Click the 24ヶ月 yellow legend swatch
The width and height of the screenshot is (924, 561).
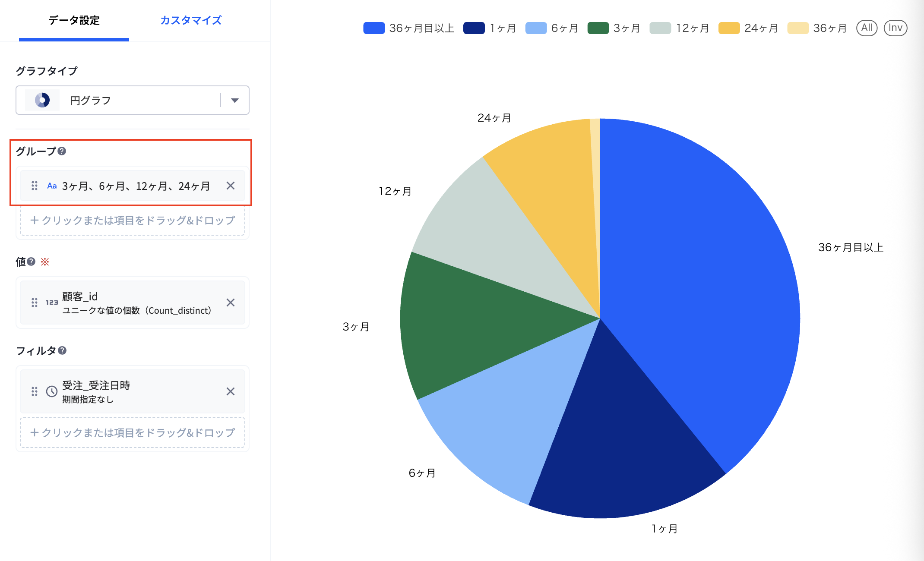pos(729,28)
